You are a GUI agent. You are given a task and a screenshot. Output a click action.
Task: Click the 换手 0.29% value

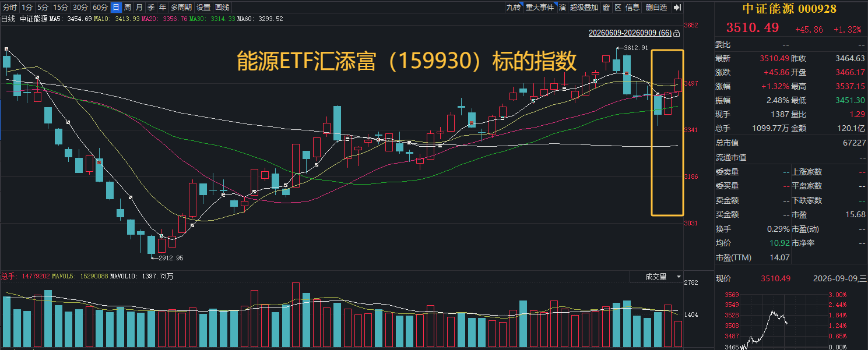click(779, 229)
